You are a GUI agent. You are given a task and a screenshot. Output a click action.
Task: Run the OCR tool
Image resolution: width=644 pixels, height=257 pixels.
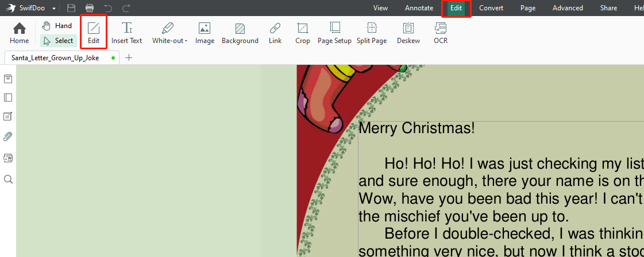point(441,33)
